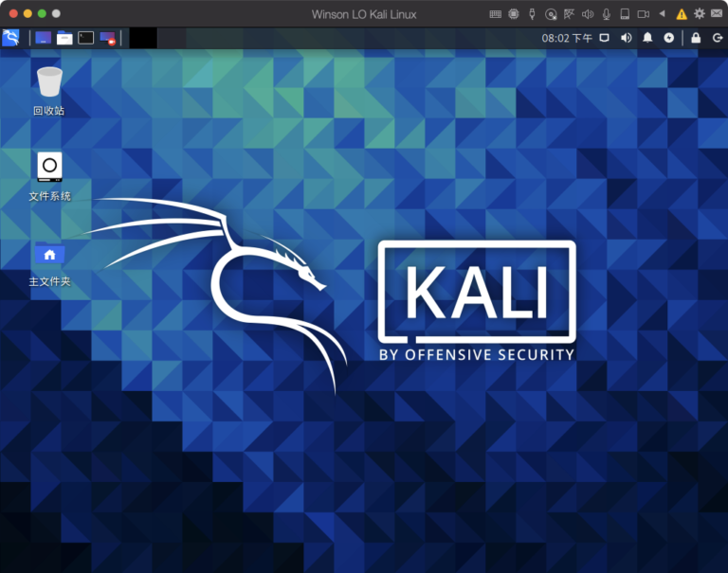Click the Show Desktop panel launcher
Viewport: 728px width, 573px height.
44,38
